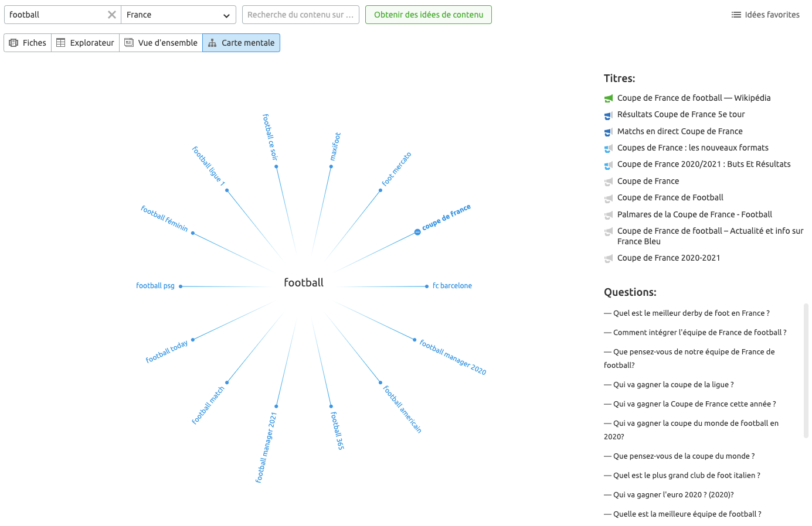Click the blue megaphone beside 'Résultats Coupe de France 5e tour'

[x=608, y=115]
